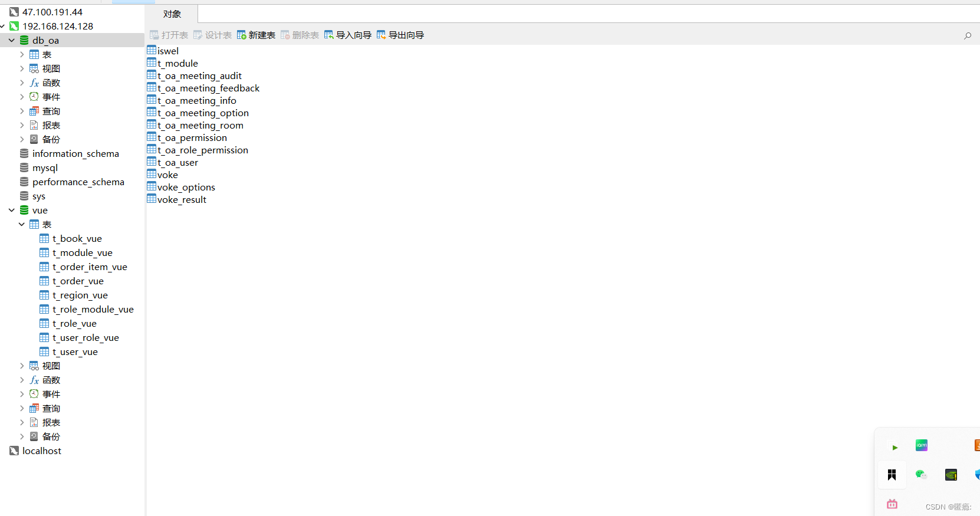Select the db_oa database

(x=45, y=40)
